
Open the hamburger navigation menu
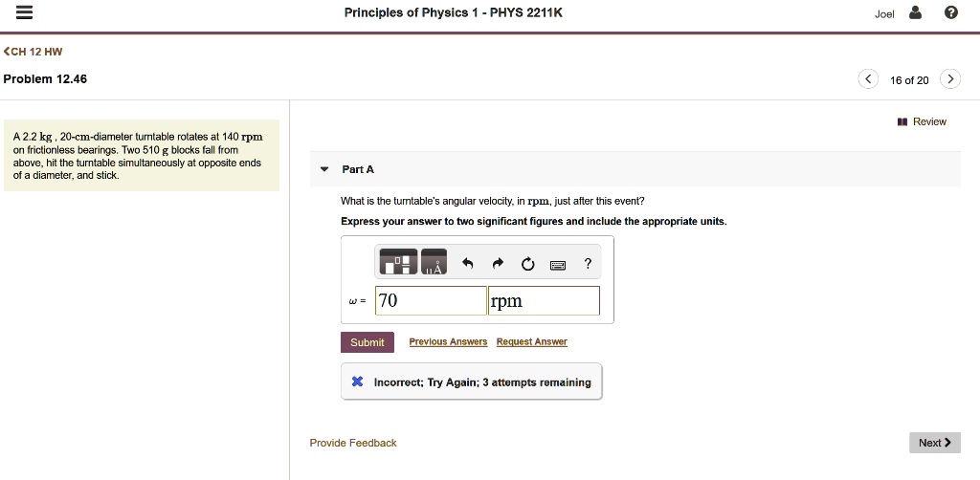(x=24, y=13)
